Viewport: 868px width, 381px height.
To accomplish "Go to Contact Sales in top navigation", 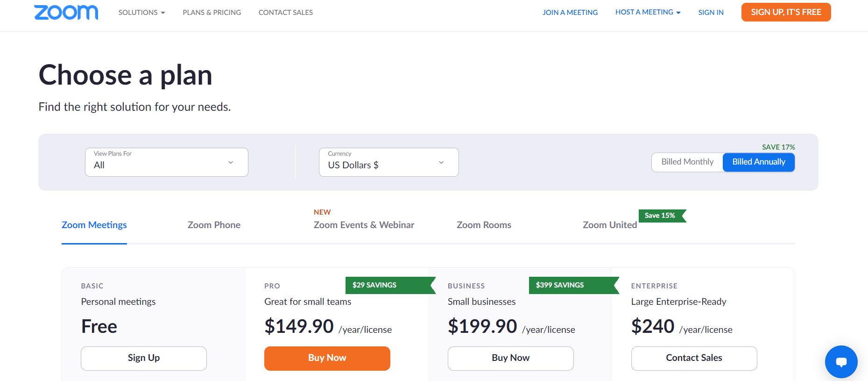I will tap(286, 13).
